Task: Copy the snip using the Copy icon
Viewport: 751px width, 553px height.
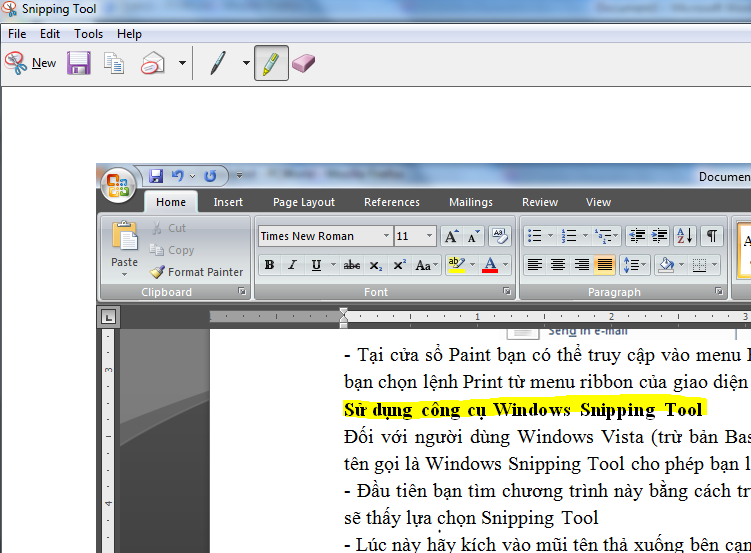Action: click(x=114, y=63)
